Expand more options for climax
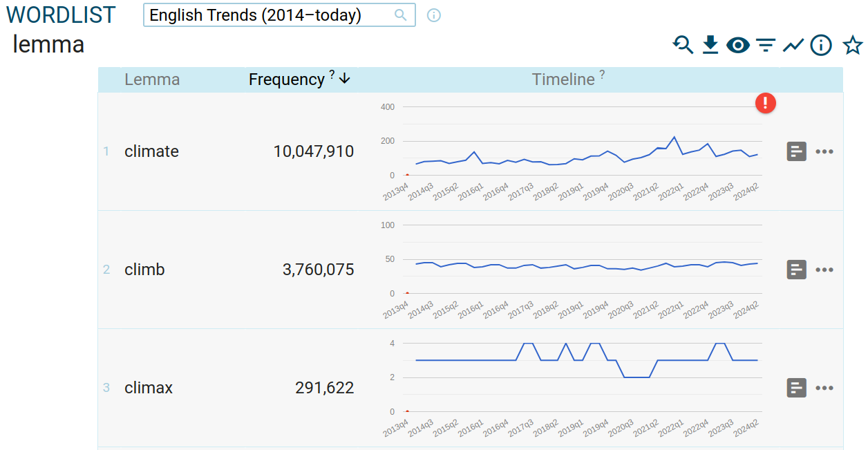868x450 pixels. coord(824,388)
